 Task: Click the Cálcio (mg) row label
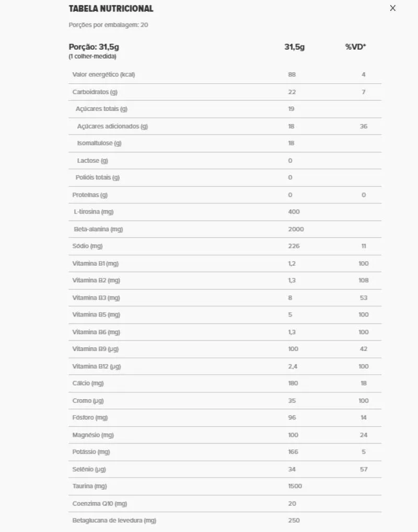tap(88, 383)
